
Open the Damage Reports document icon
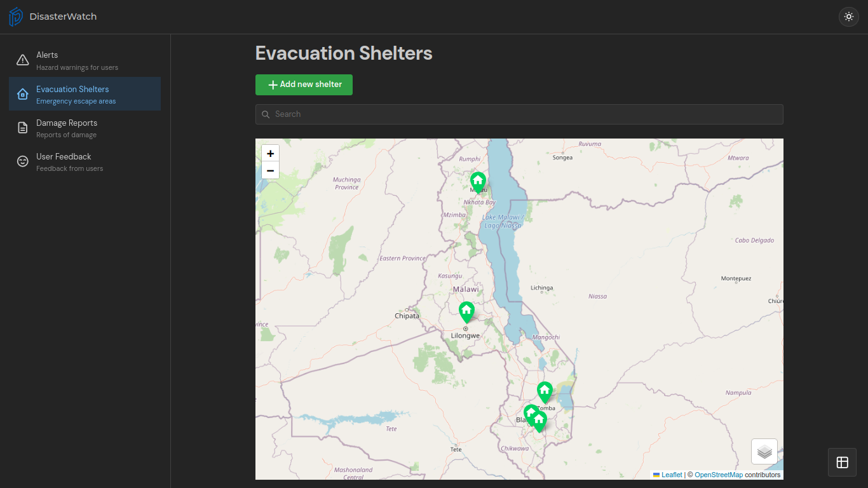(x=23, y=128)
